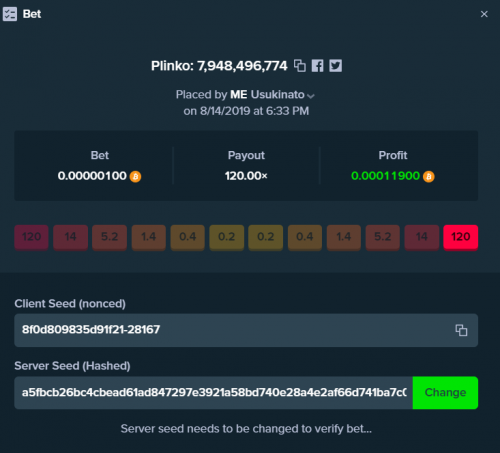Viewport: 500px width, 453px height.
Task: Click the bet amount 0.00000100
Action: [x=92, y=176]
